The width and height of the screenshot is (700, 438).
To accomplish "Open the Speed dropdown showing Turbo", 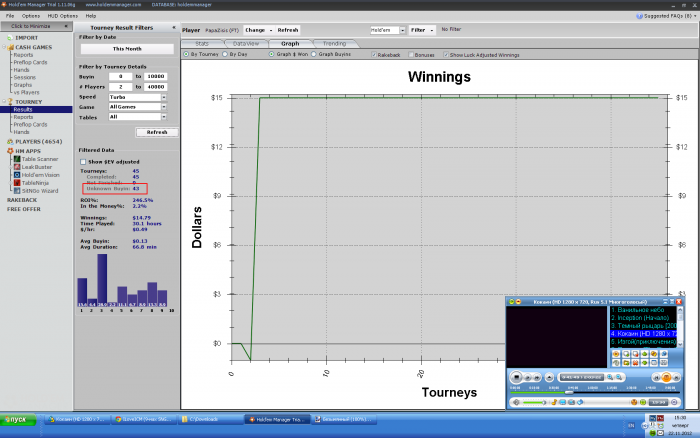I will click(x=164, y=97).
